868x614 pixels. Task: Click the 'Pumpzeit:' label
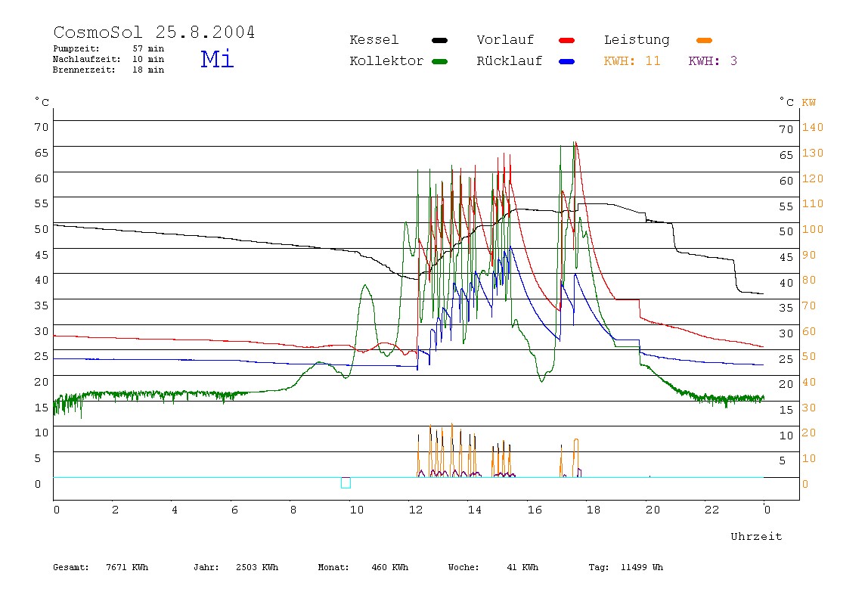coord(76,48)
